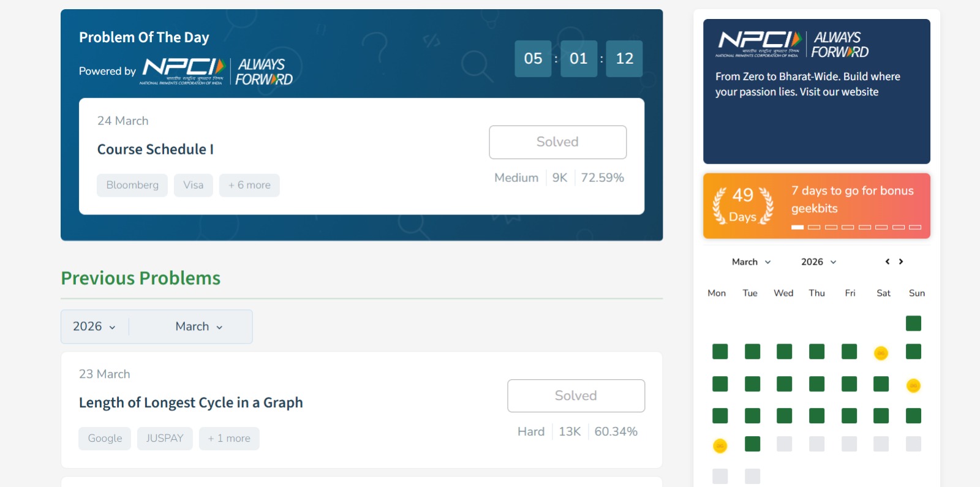Click Solved button for Course Schedule I
This screenshot has height=487, width=980.
tap(557, 142)
